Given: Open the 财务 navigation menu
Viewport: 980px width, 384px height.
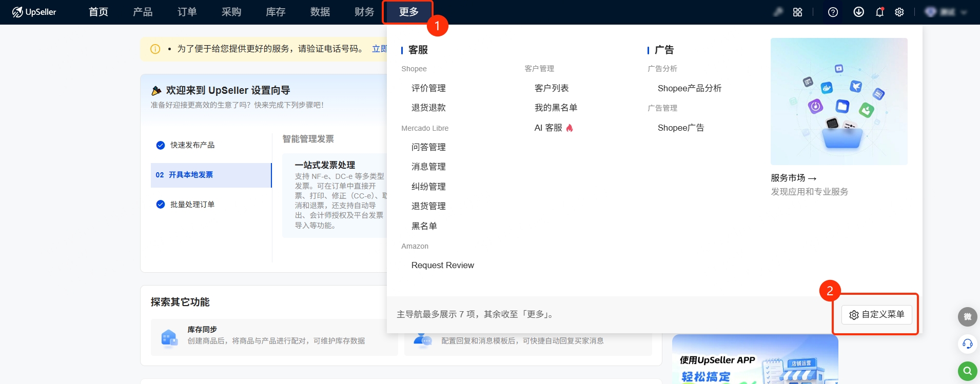Looking at the screenshot, I should pos(364,12).
